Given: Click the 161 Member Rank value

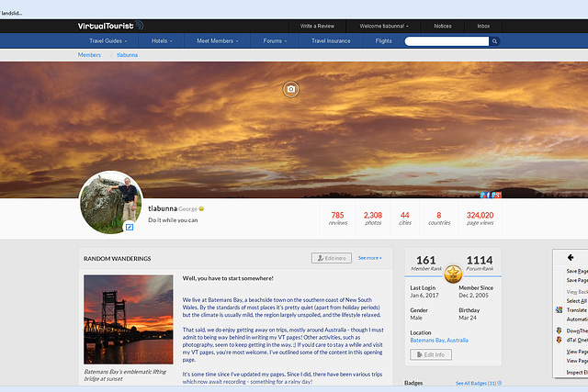Looking at the screenshot, I should (x=426, y=260).
